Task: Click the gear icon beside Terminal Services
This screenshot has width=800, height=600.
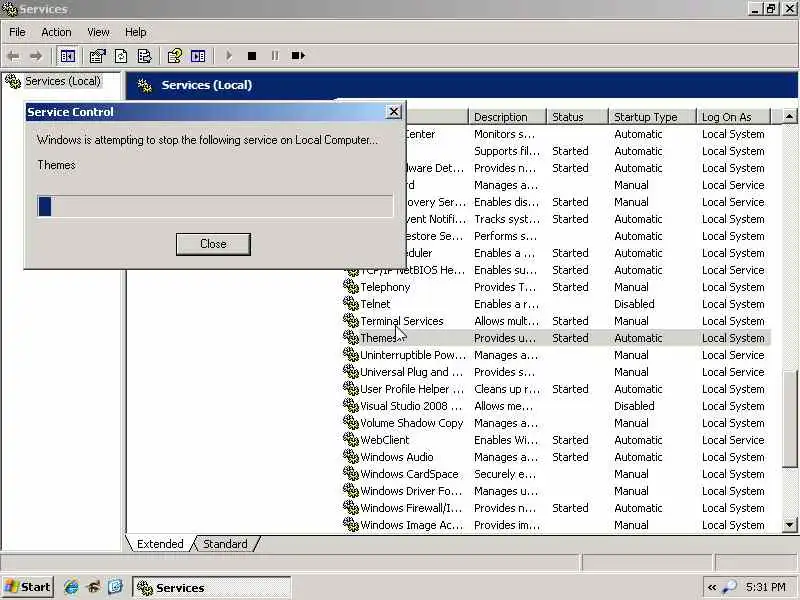Action: [x=351, y=320]
